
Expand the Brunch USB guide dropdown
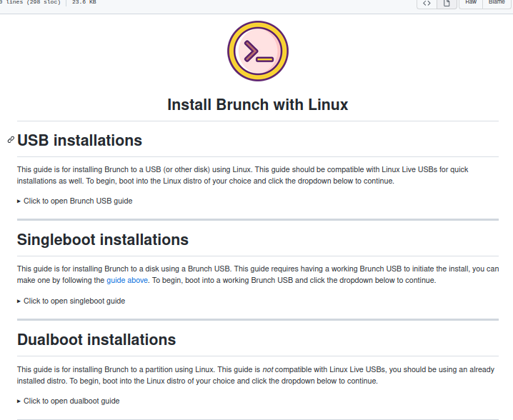[74, 201]
